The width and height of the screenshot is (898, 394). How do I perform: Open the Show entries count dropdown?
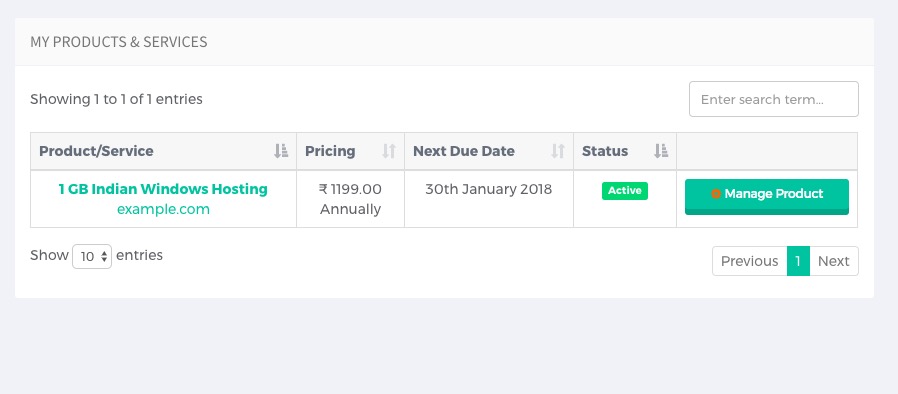pyautogui.click(x=92, y=256)
